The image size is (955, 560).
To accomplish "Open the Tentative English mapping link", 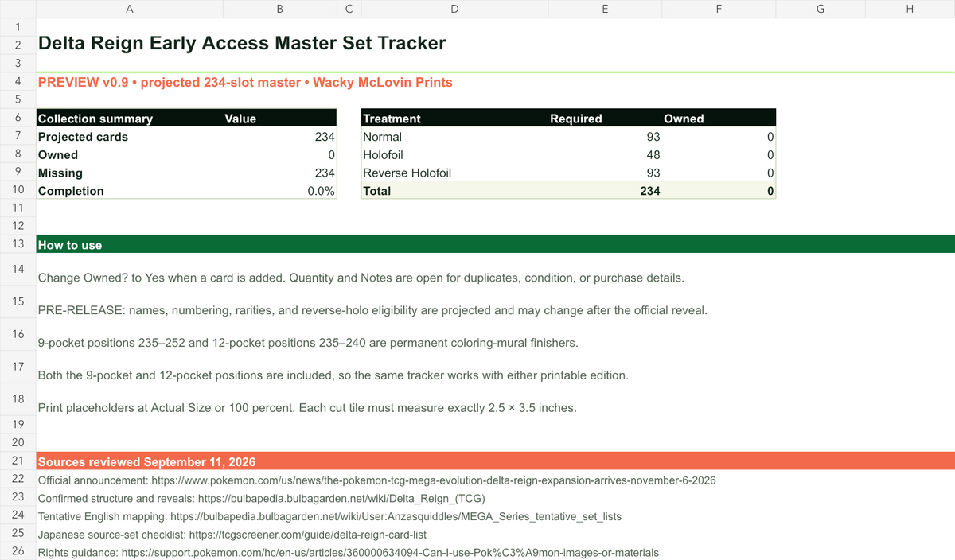I will point(329,516).
